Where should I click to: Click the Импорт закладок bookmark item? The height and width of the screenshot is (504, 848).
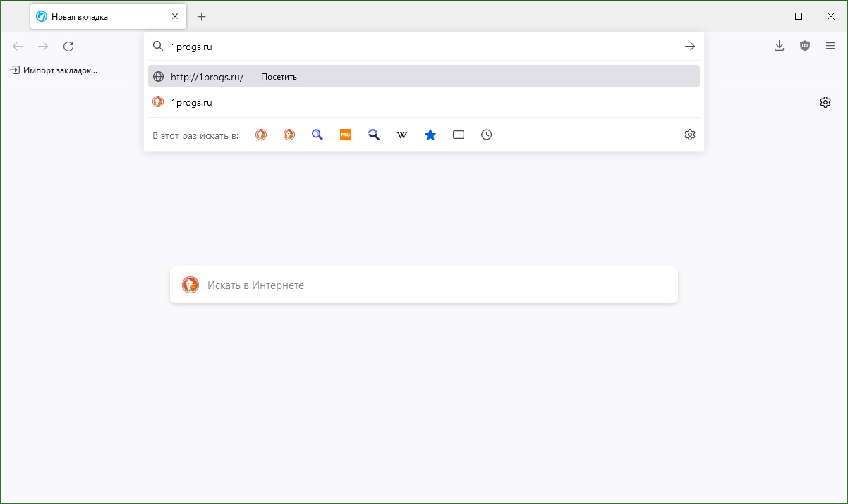[x=54, y=70]
